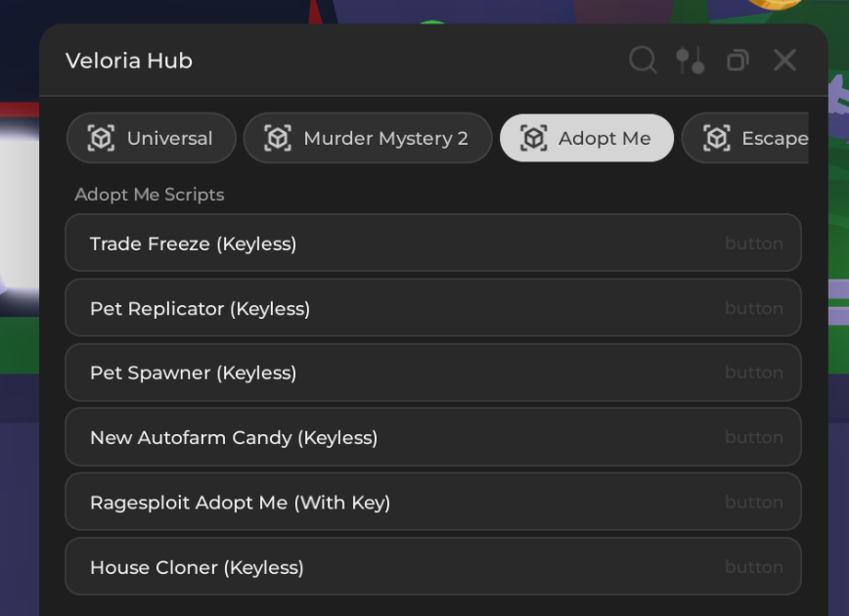Start New Autofarm Candy (Keyless)
This screenshot has height=616, width=849.
point(433,437)
